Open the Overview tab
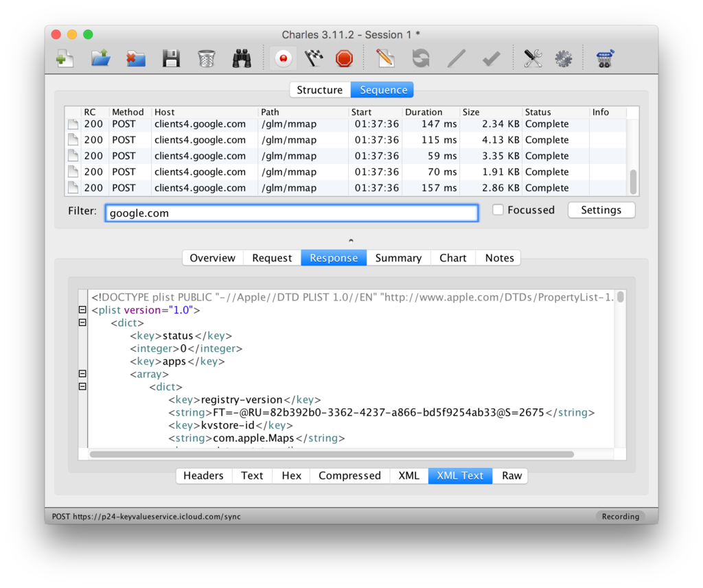 coord(213,258)
